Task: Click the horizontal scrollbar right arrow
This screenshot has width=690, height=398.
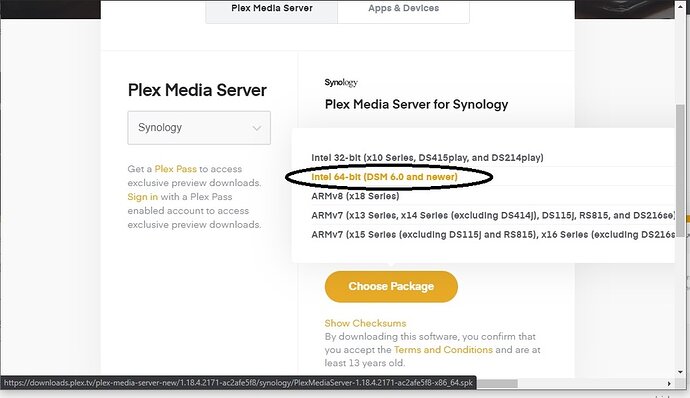Action: click(669, 383)
